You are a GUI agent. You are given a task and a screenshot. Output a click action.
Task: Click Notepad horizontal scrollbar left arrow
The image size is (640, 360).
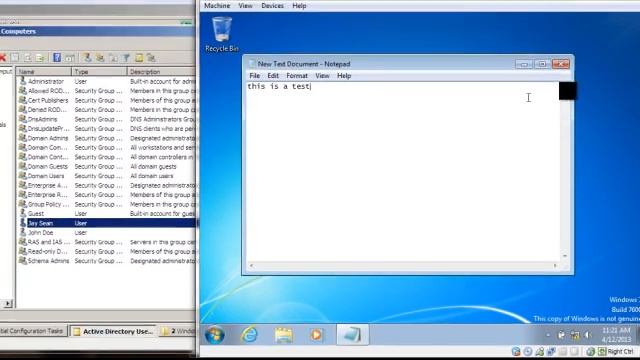(251, 266)
